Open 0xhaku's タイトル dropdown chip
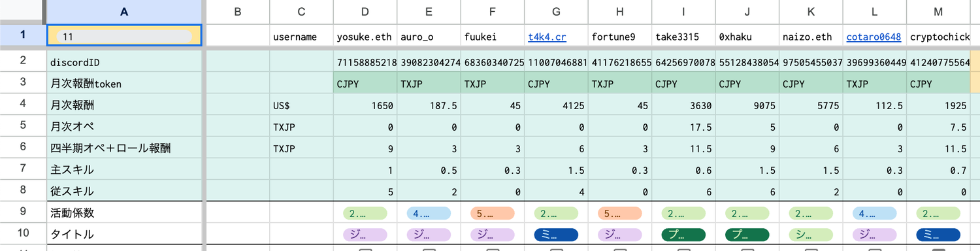 pyautogui.click(x=747, y=234)
